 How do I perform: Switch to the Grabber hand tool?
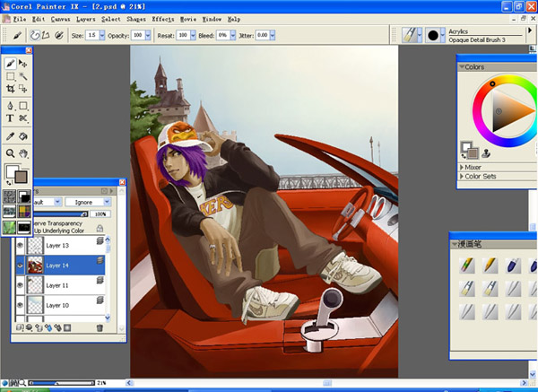click(23, 153)
